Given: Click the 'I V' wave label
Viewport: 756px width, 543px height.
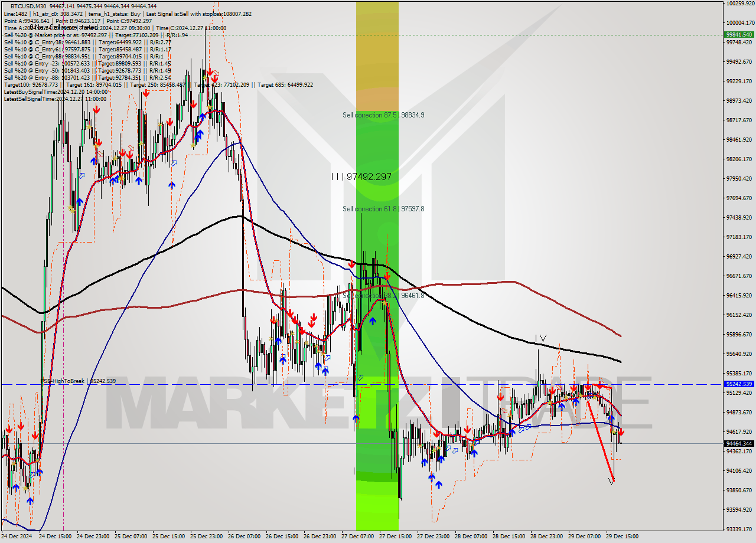Looking at the screenshot, I should click(x=540, y=338).
